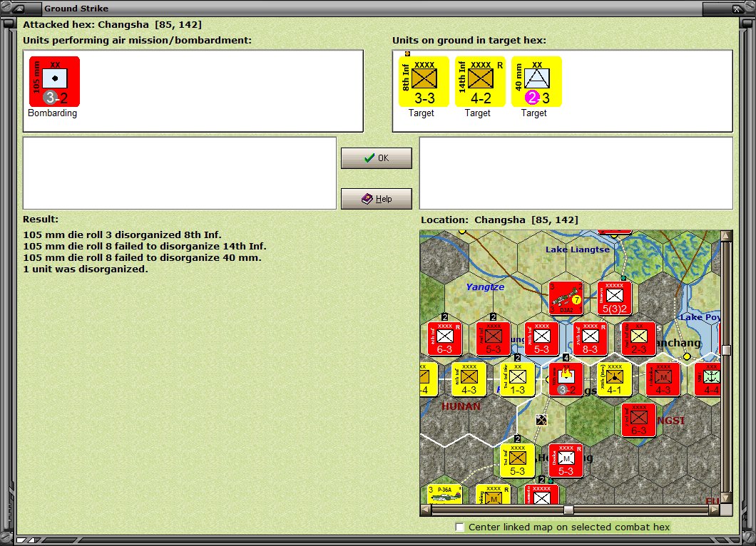Select the 14th Inf 4-2 target unit
756x546 pixels.
tap(480, 81)
